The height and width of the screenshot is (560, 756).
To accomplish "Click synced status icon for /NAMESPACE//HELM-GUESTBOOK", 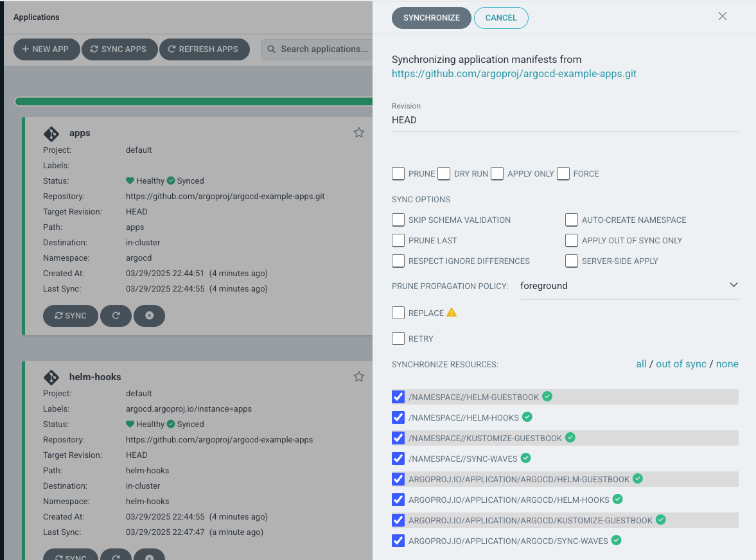I will 547,396.
